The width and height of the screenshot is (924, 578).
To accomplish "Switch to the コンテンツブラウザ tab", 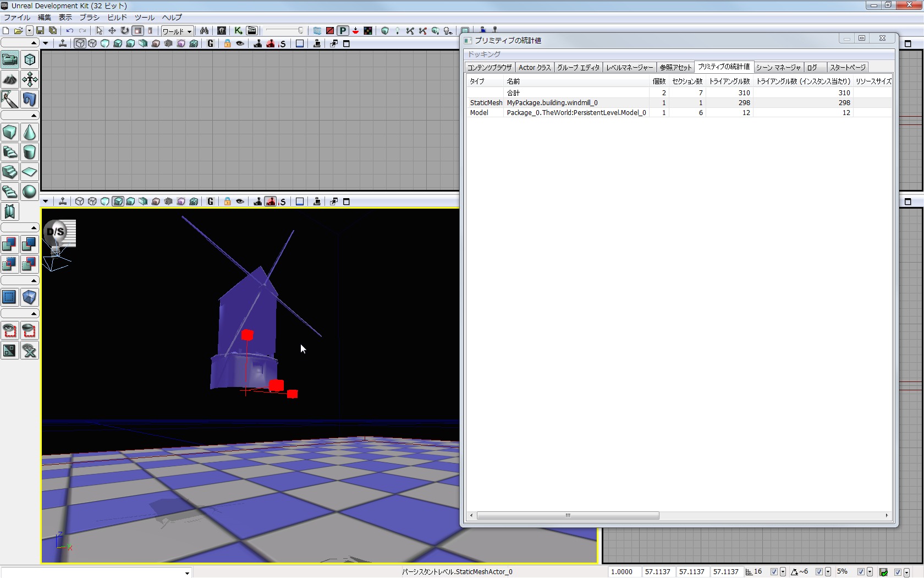I will (489, 67).
